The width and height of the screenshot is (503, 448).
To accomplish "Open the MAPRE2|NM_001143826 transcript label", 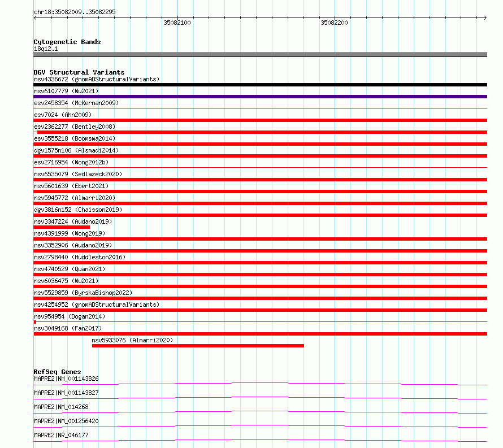I will [66, 379].
